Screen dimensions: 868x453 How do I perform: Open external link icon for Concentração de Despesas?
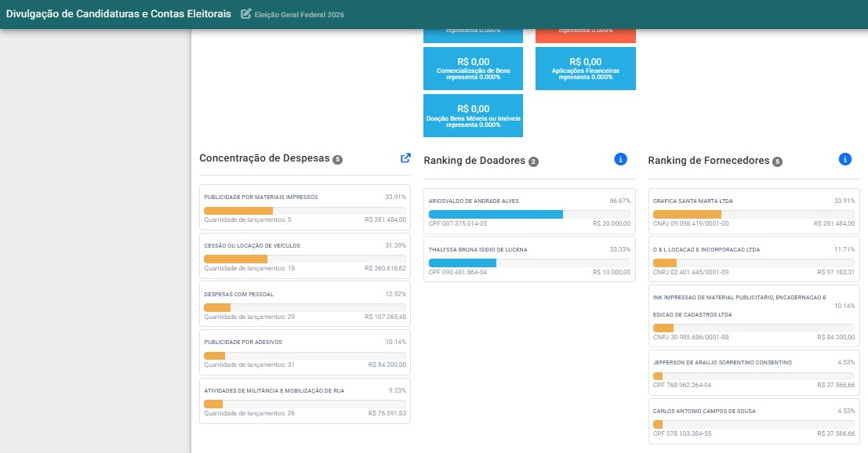405,158
